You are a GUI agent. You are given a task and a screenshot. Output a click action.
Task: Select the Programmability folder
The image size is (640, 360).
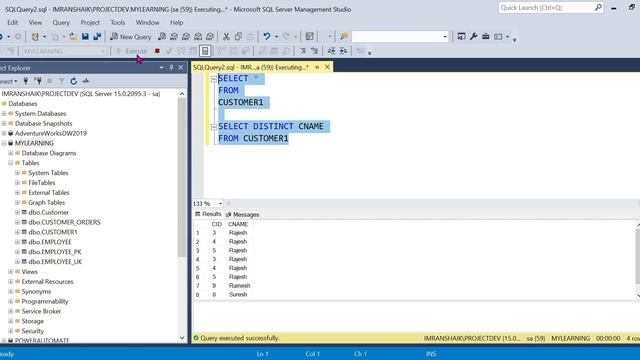click(45, 301)
